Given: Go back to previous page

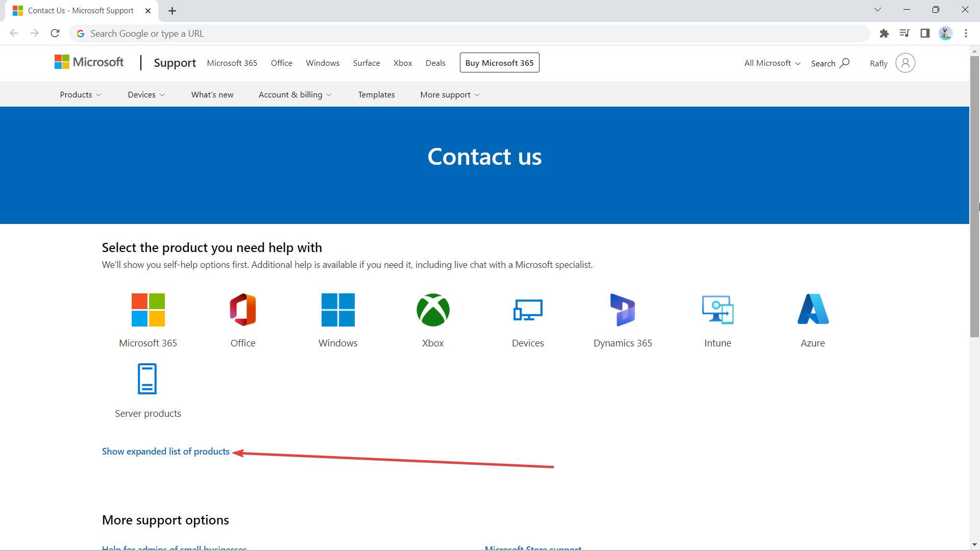Looking at the screenshot, I should point(14,34).
